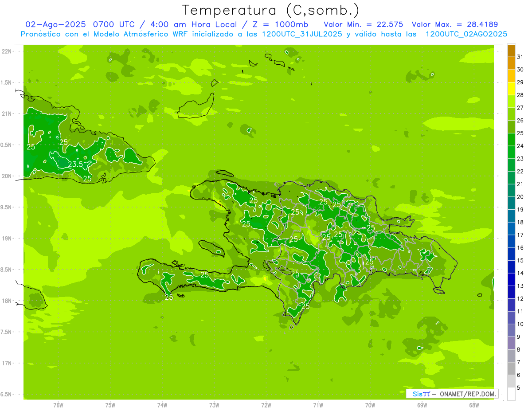Click the "17N" latitude axis label
The height and width of the screenshot is (411, 532).
pos(7,363)
